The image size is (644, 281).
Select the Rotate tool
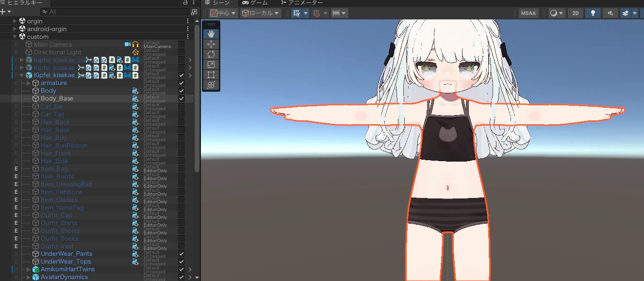pos(211,54)
